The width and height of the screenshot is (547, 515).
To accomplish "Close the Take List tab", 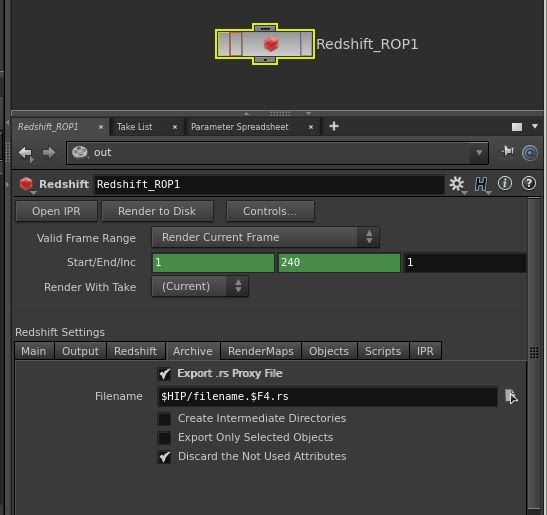I will [x=175, y=127].
